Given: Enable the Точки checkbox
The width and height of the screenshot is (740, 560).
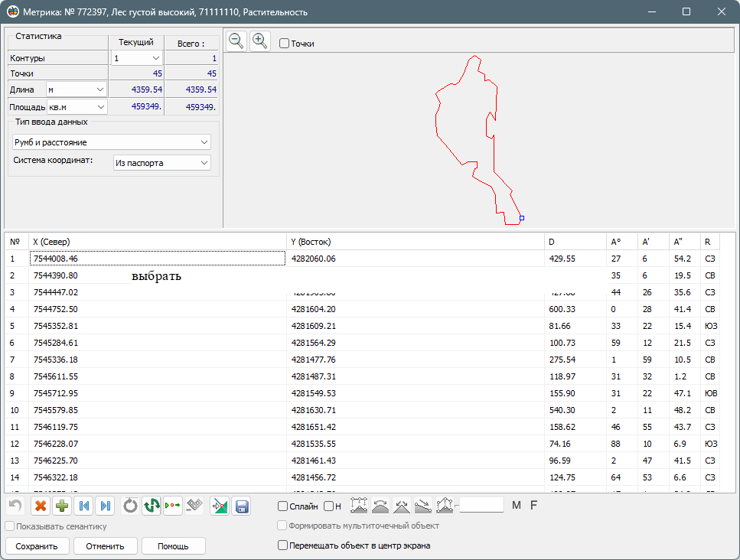Looking at the screenshot, I should coord(285,44).
